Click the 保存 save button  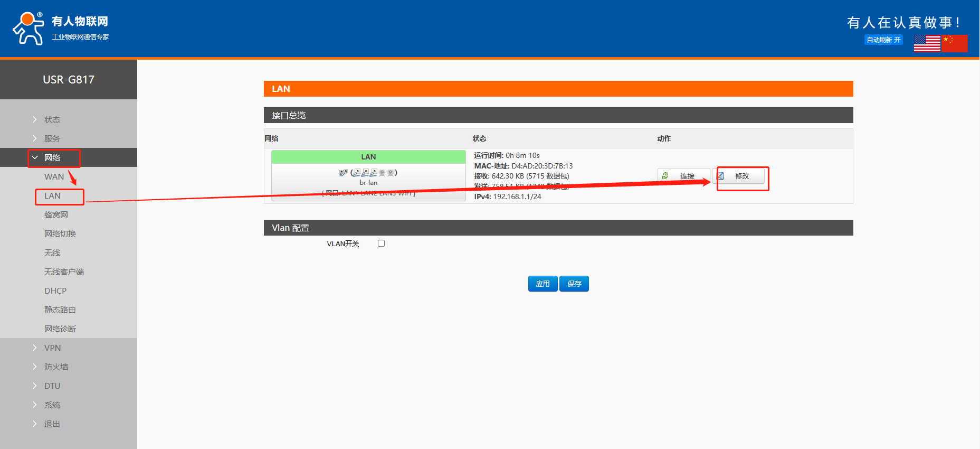(574, 284)
